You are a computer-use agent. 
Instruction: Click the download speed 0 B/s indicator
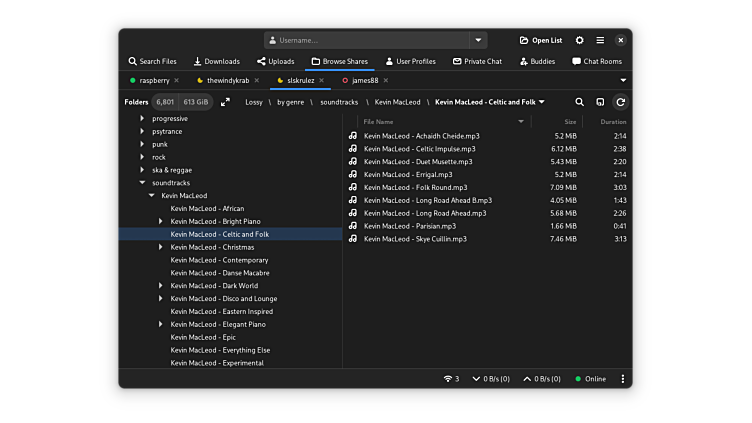tap(491, 379)
